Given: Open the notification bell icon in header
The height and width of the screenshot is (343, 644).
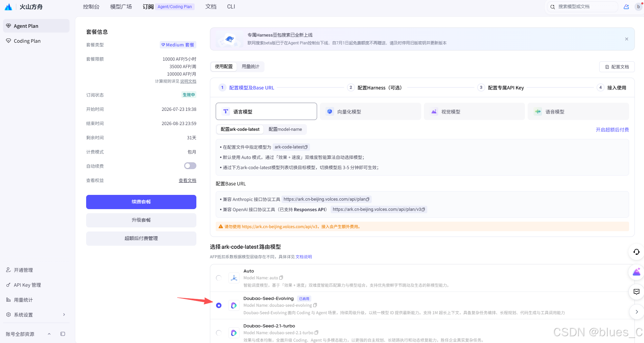Looking at the screenshot, I should pyautogui.click(x=626, y=7).
